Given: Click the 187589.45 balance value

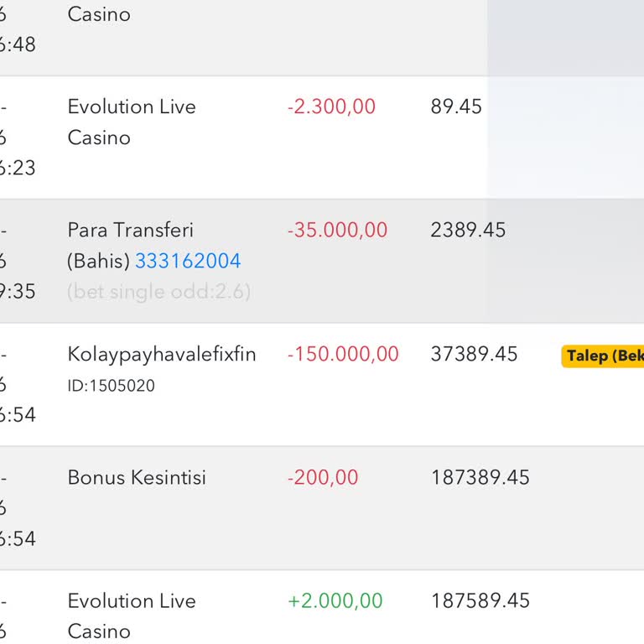Looking at the screenshot, I should [x=480, y=600].
